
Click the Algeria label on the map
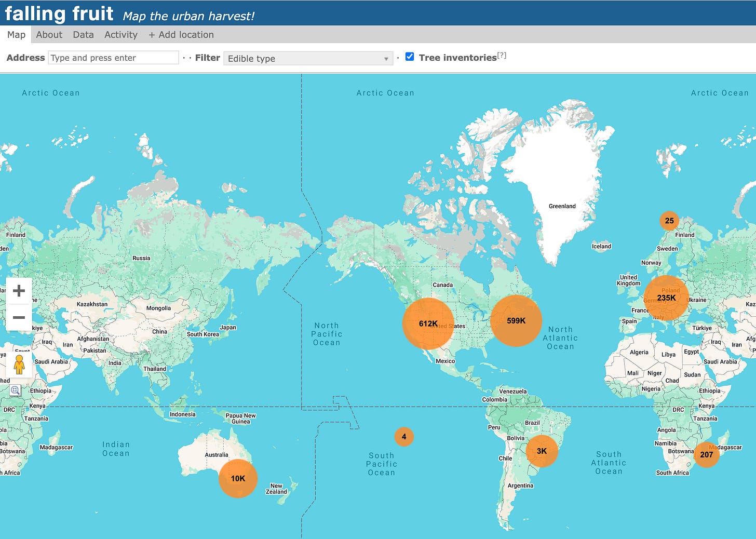[x=639, y=353]
